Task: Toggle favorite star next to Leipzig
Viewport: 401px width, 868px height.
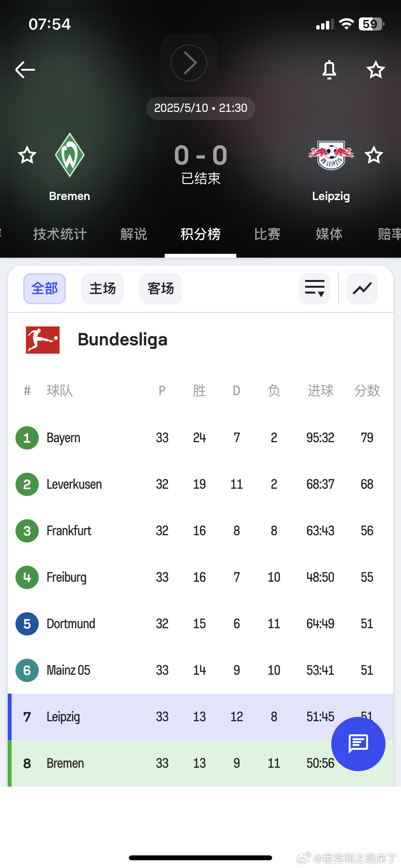Action: pyautogui.click(x=374, y=155)
